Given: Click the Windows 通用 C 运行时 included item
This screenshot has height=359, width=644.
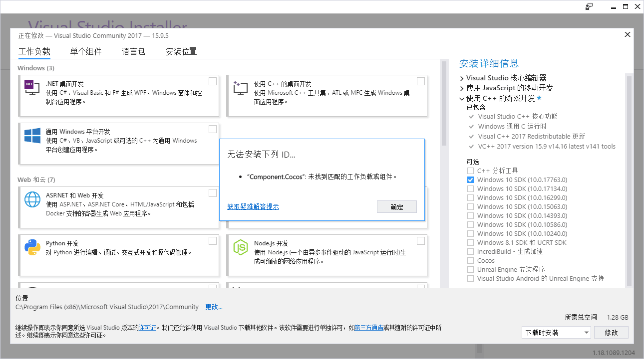Looking at the screenshot, I should [x=512, y=127].
